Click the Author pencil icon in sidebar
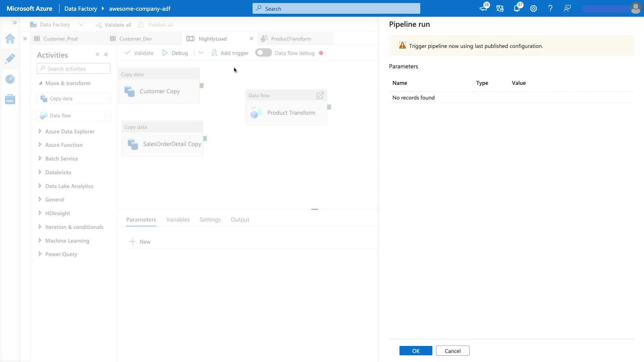The width and height of the screenshot is (644, 362). 10,59
